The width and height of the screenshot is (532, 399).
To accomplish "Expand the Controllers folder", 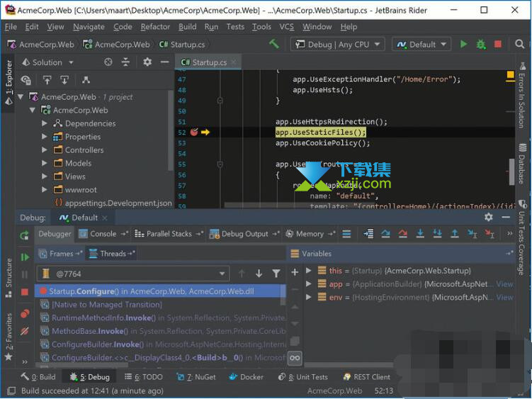I will (x=45, y=150).
